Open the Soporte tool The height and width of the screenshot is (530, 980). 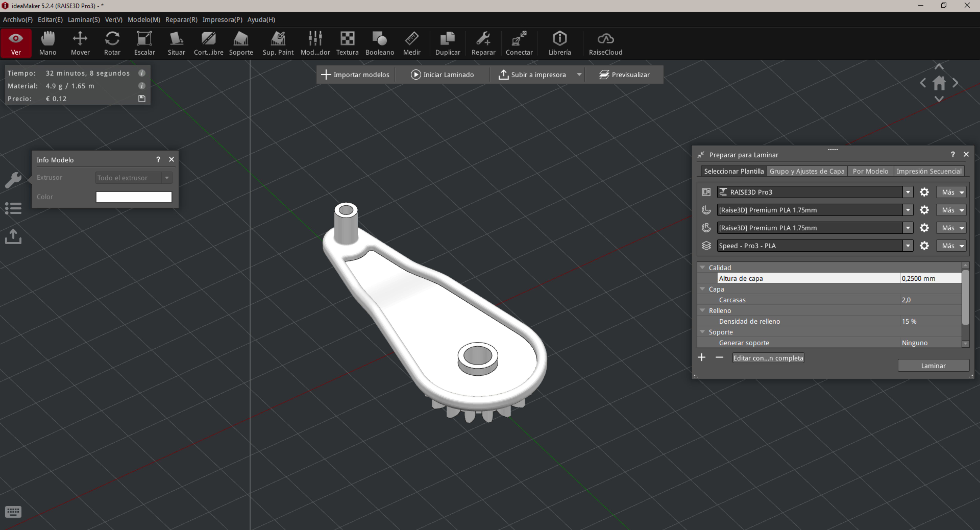click(241, 43)
